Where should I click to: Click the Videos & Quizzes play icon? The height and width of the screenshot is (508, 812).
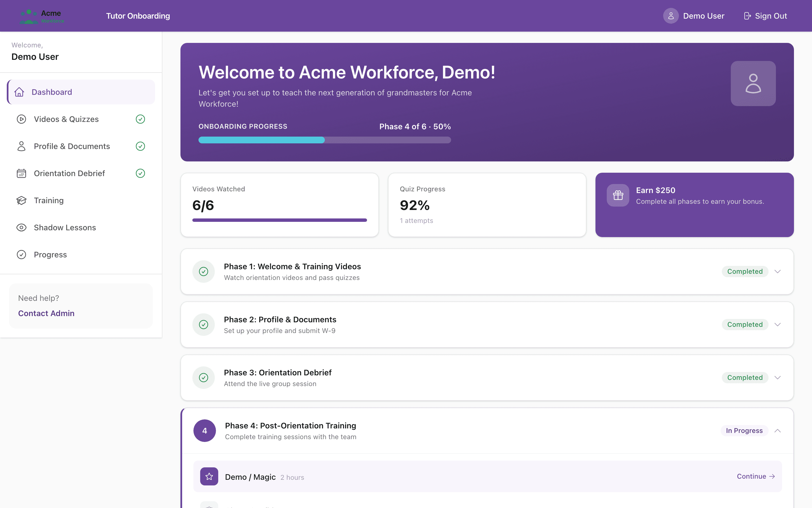21,119
